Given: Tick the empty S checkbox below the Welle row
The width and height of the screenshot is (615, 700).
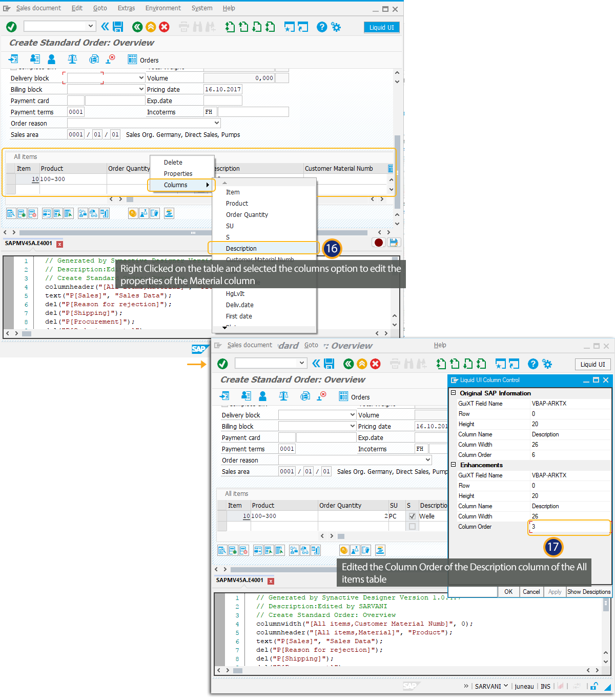Looking at the screenshot, I should [x=412, y=527].
